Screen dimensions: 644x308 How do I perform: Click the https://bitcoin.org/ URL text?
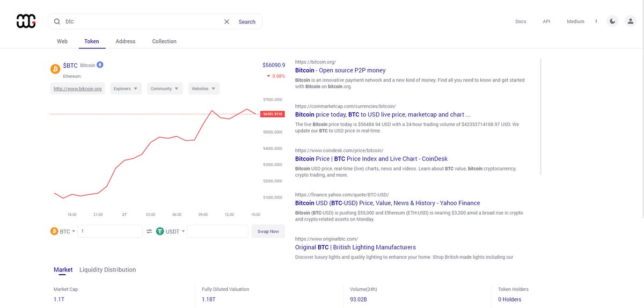[316, 62]
